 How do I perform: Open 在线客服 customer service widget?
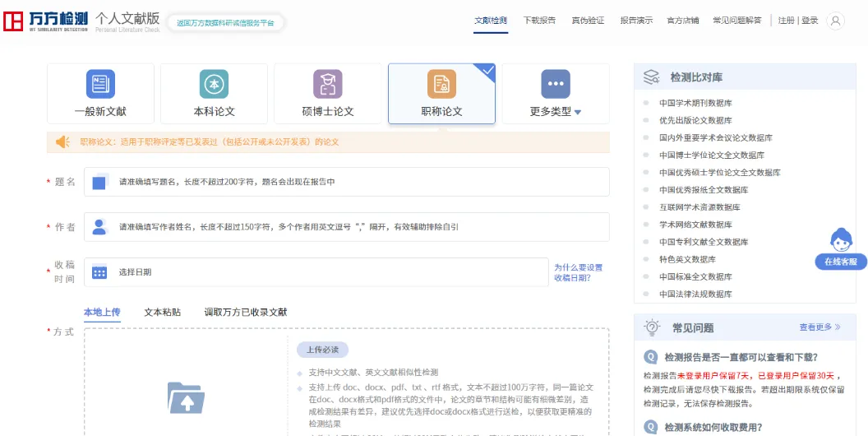tap(840, 248)
